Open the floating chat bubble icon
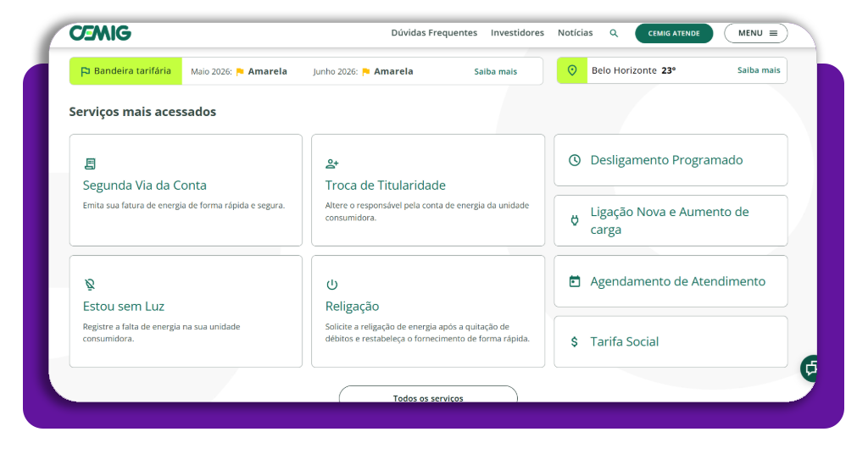This screenshot has width=868, height=454. pyautogui.click(x=809, y=368)
